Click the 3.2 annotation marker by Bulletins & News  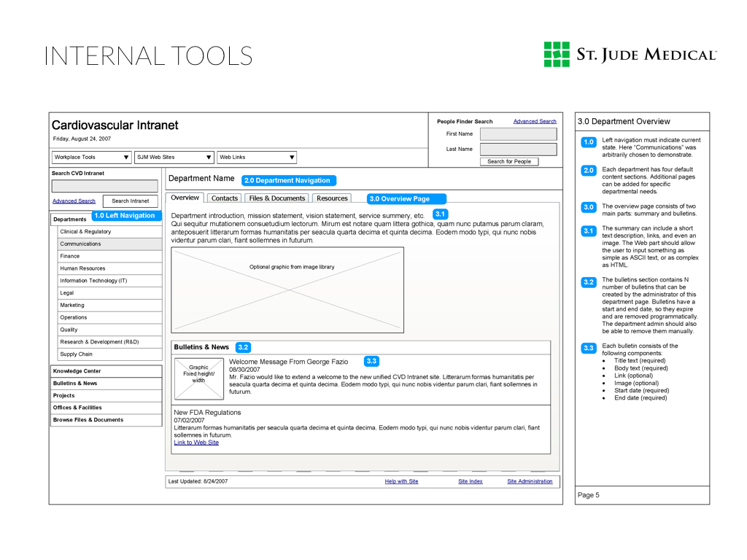(x=243, y=348)
